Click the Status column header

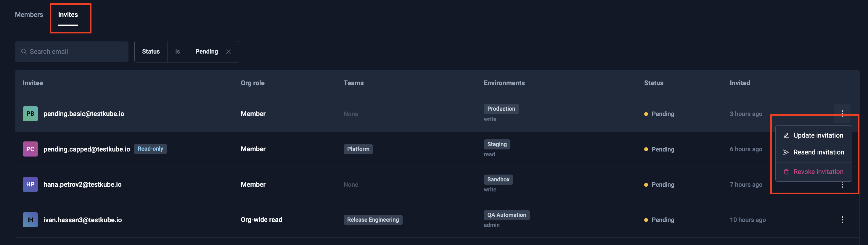654,83
